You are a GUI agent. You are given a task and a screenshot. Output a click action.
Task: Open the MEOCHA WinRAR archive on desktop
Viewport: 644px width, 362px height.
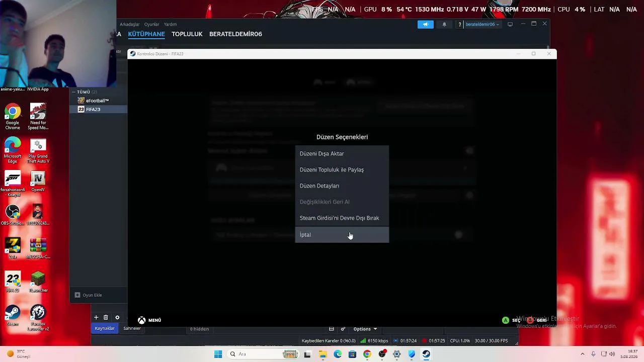[38, 248]
